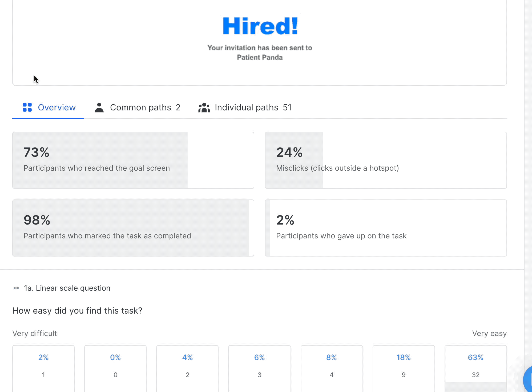Click the Individual paths group icon

click(204, 107)
